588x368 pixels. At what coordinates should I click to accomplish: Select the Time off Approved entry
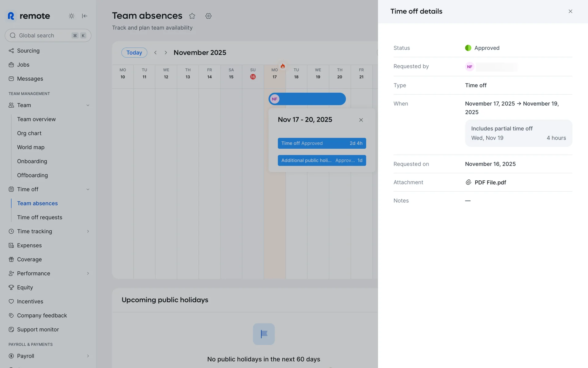tap(322, 143)
